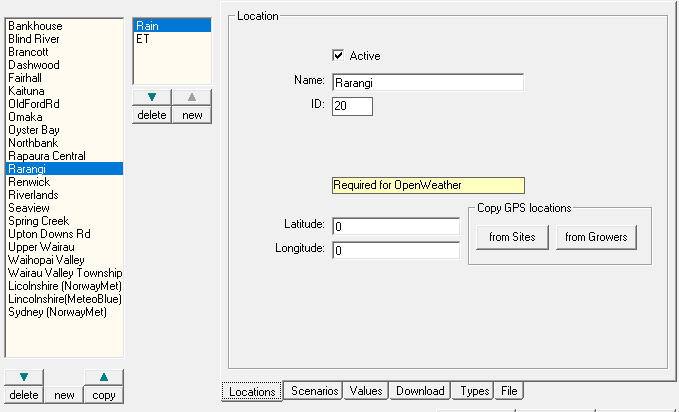The width and height of the screenshot is (679, 412).
Task: Click the Name text field
Action: click(427, 82)
